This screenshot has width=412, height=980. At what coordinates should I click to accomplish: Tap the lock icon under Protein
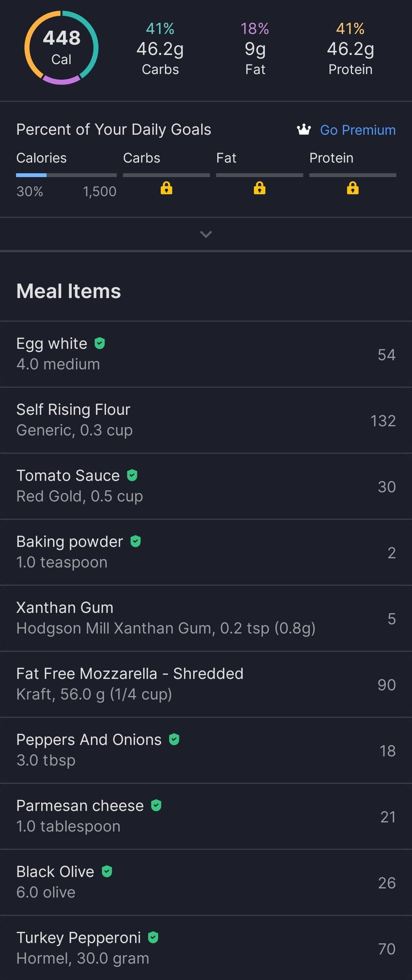point(352,188)
